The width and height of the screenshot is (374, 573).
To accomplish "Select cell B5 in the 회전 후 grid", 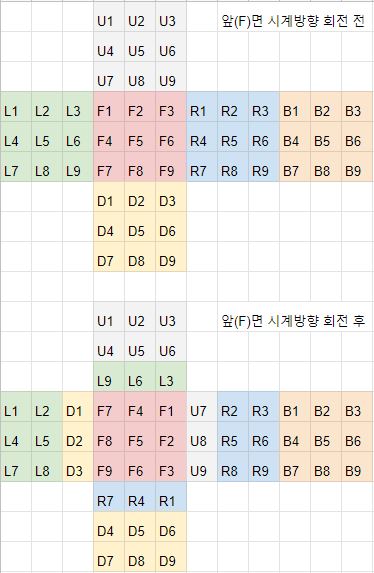I will [326, 437].
